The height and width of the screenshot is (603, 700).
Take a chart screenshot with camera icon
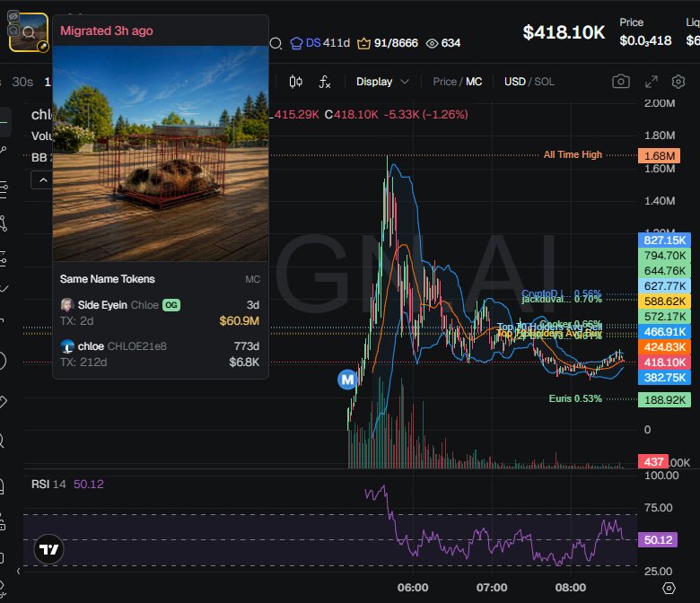pyautogui.click(x=620, y=82)
